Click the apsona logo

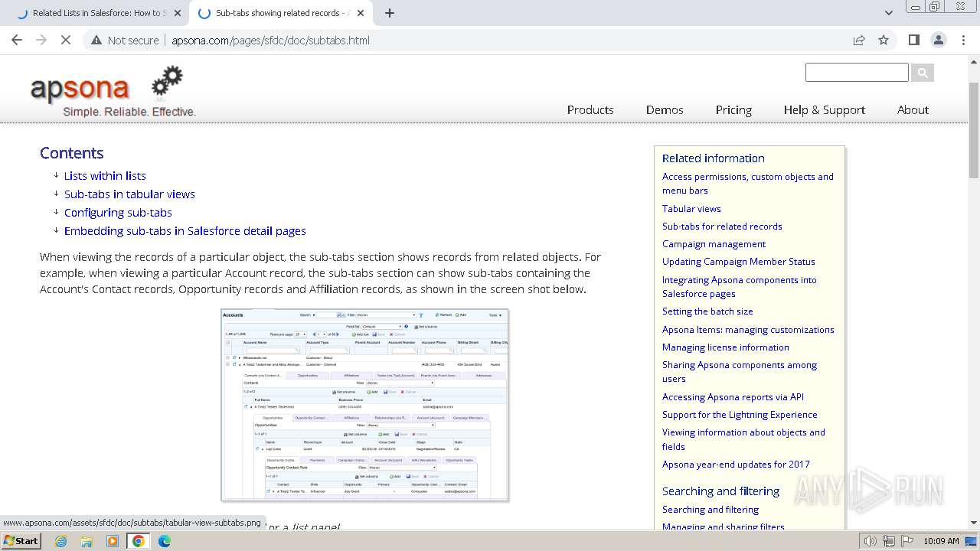[113, 91]
